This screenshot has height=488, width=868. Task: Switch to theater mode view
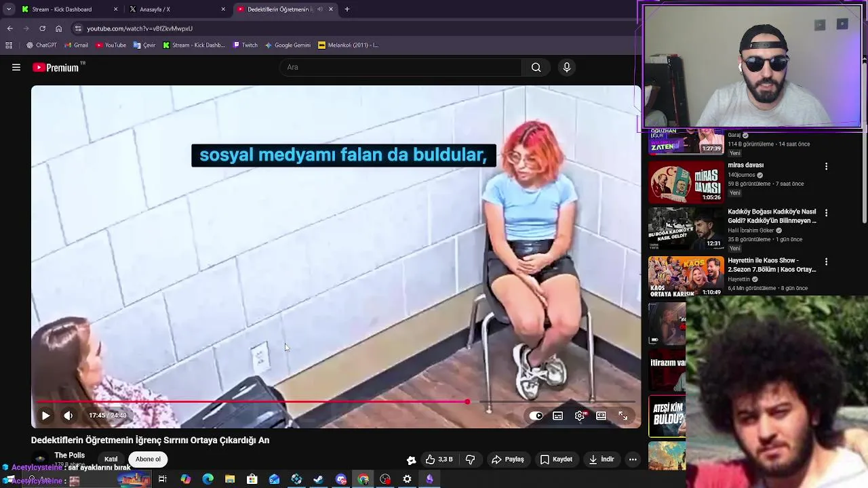601,415
